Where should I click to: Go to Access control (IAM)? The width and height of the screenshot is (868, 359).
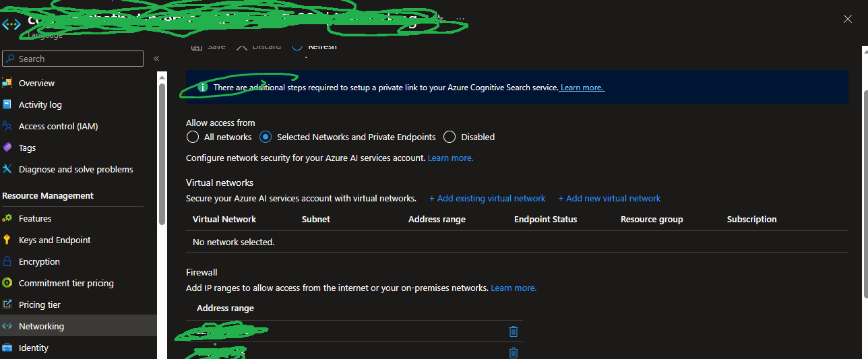(x=58, y=126)
